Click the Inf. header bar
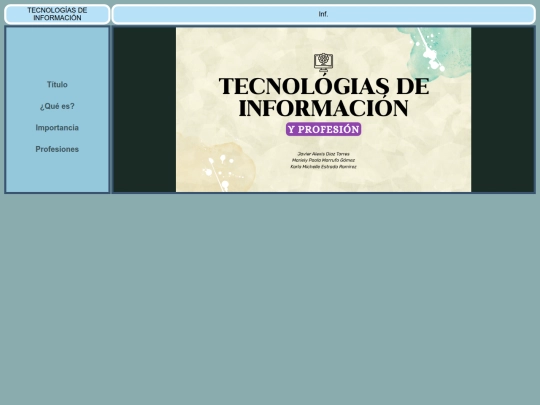540x405 pixels. coord(323,14)
